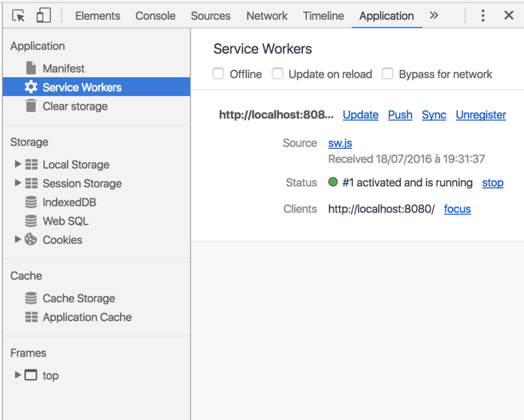Enable the Offline checkbox
524x420 pixels.
point(219,74)
